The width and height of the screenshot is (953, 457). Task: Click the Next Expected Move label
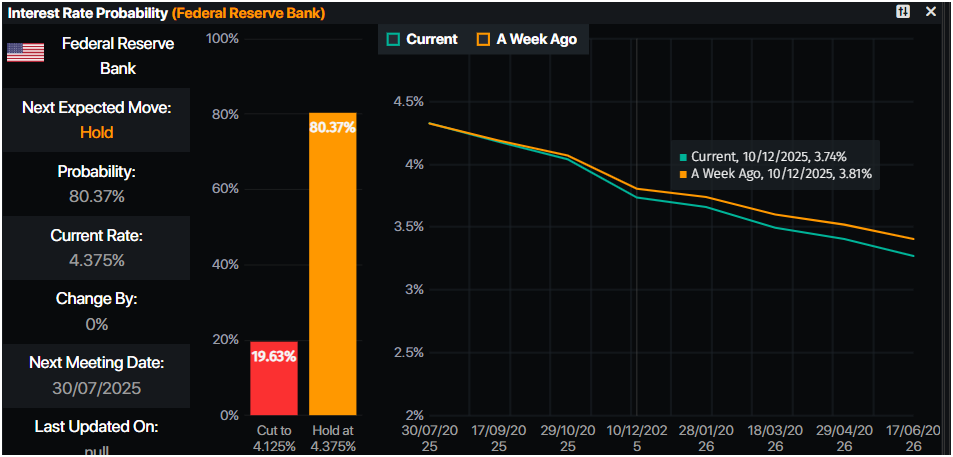click(x=97, y=108)
